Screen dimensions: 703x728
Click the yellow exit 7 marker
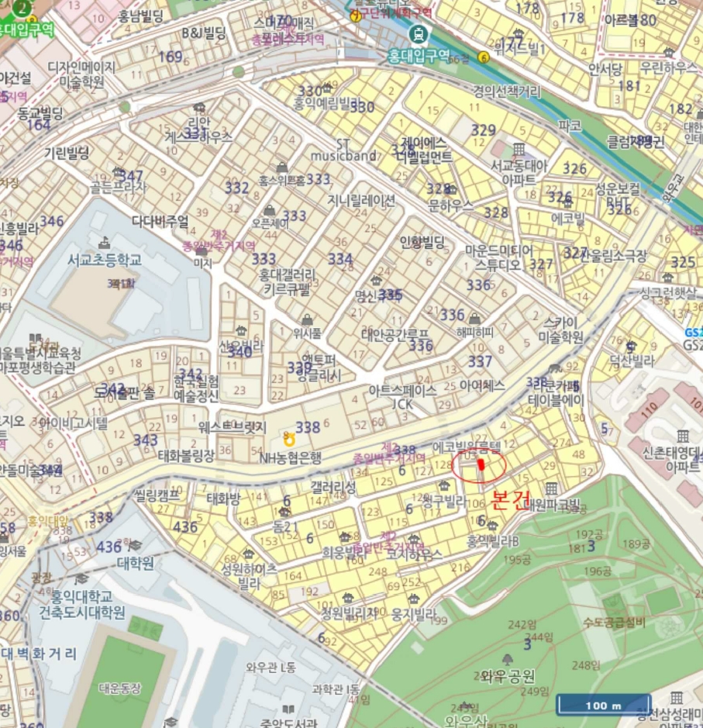[x=356, y=16]
